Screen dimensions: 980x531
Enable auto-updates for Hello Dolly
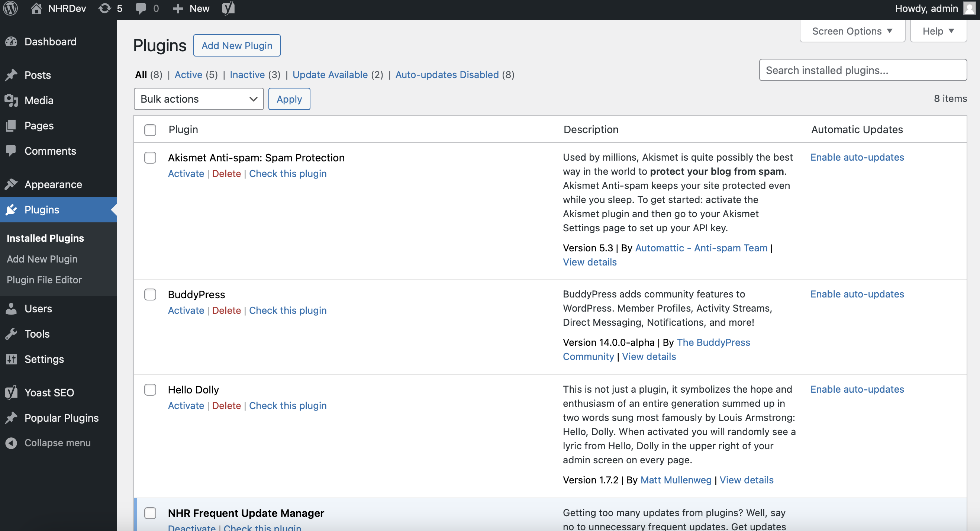(857, 389)
